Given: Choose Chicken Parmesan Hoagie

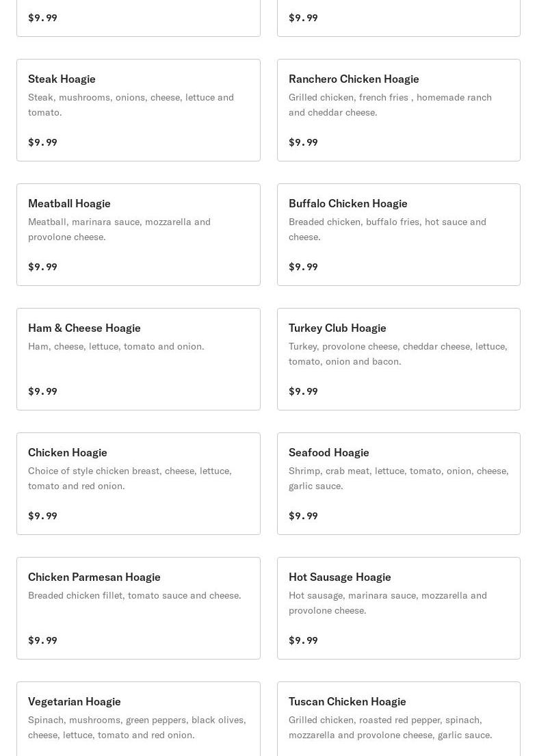Looking at the screenshot, I should click(x=138, y=608).
